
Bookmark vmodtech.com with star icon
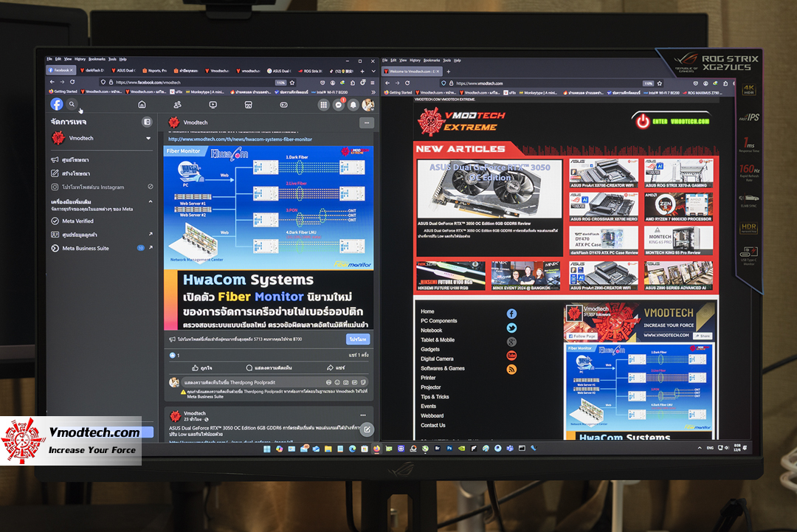660,83
